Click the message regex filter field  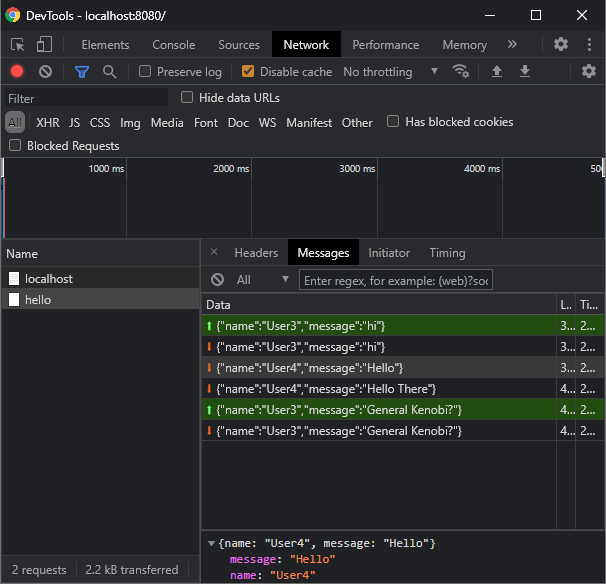point(396,281)
